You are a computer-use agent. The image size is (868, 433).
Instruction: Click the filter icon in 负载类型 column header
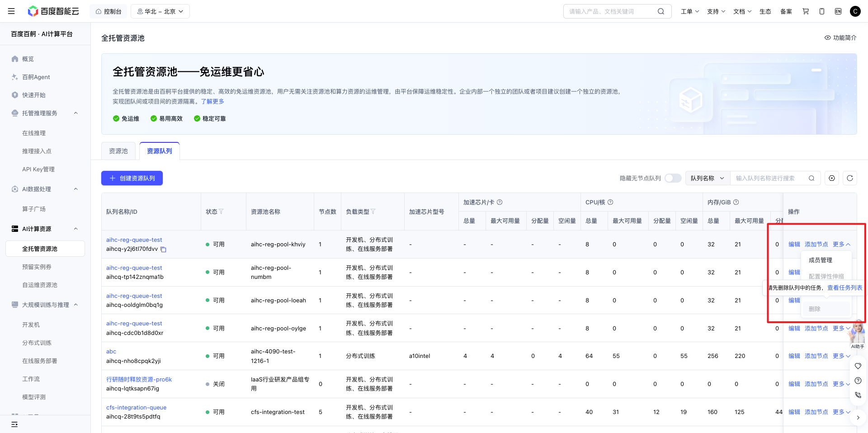(x=373, y=212)
